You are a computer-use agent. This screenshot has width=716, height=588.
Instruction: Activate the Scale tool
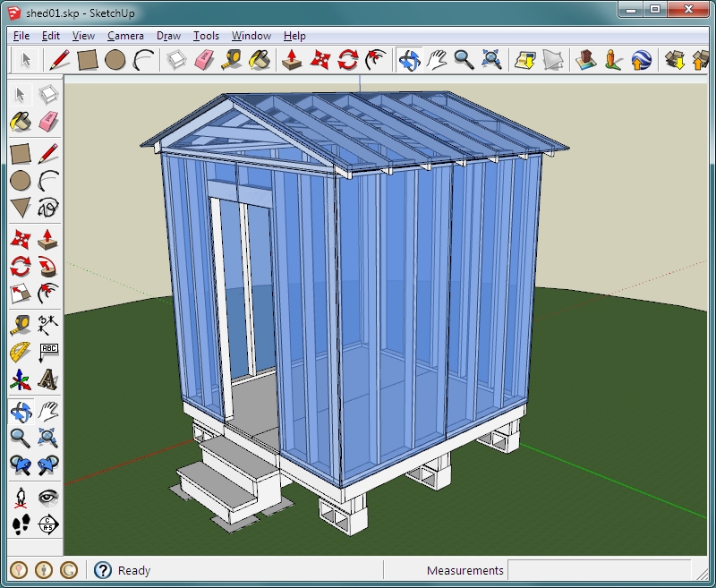(20, 294)
